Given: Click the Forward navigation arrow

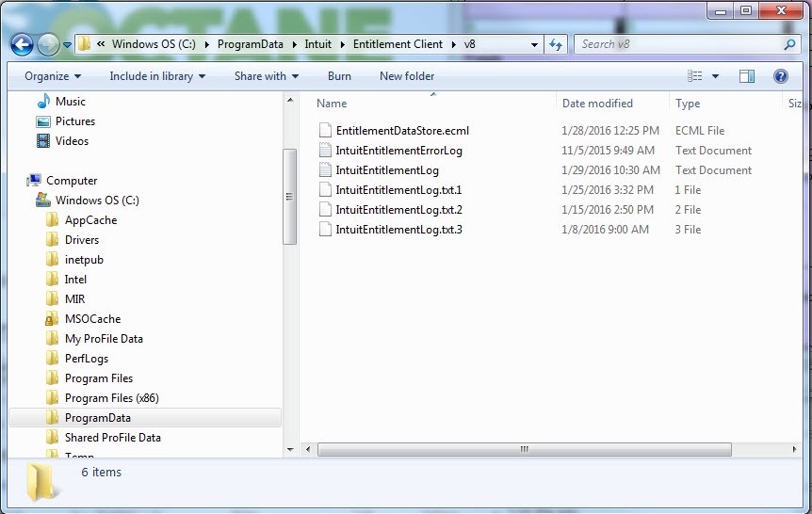Looking at the screenshot, I should (x=49, y=45).
